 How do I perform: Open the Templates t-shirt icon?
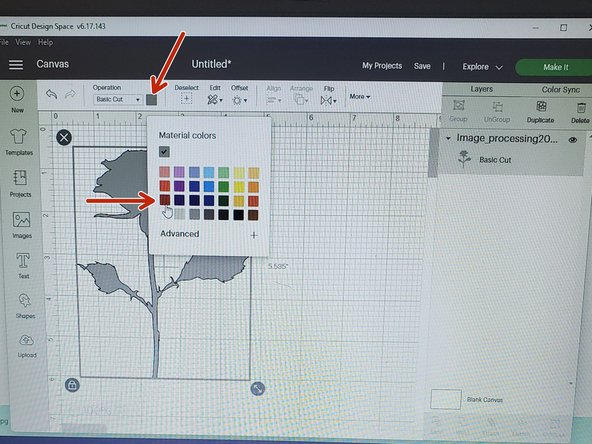[x=18, y=136]
